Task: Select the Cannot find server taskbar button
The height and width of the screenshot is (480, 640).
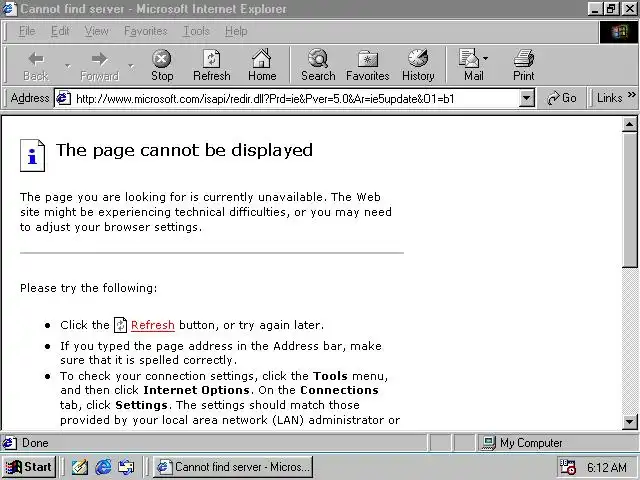Action: [x=233, y=467]
